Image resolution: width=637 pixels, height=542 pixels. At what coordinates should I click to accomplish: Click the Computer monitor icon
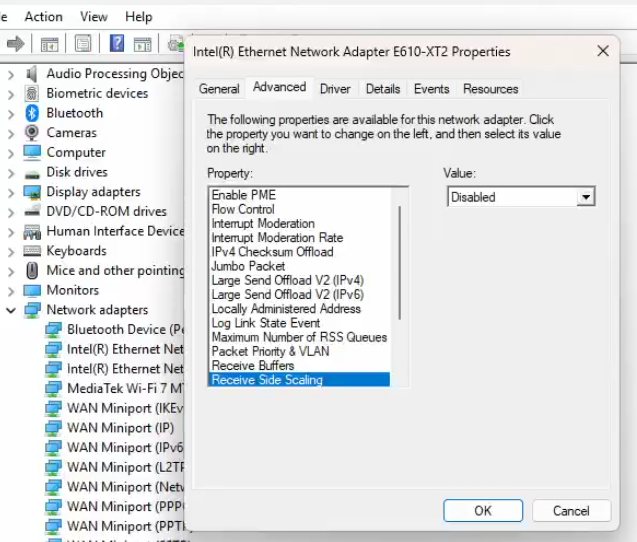coord(32,152)
